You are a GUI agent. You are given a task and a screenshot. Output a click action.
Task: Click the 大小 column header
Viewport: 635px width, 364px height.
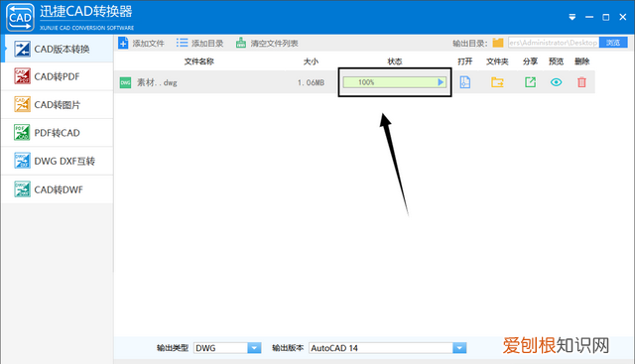click(311, 61)
